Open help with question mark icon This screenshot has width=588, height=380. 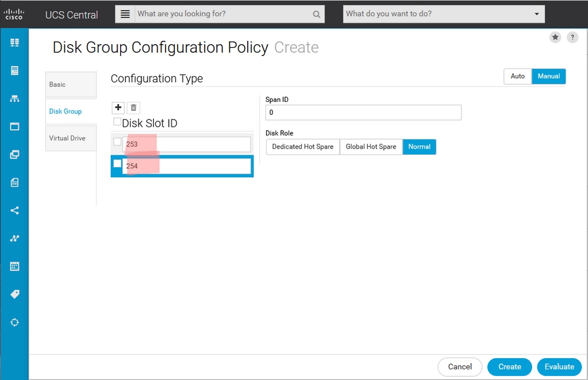click(x=572, y=37)
